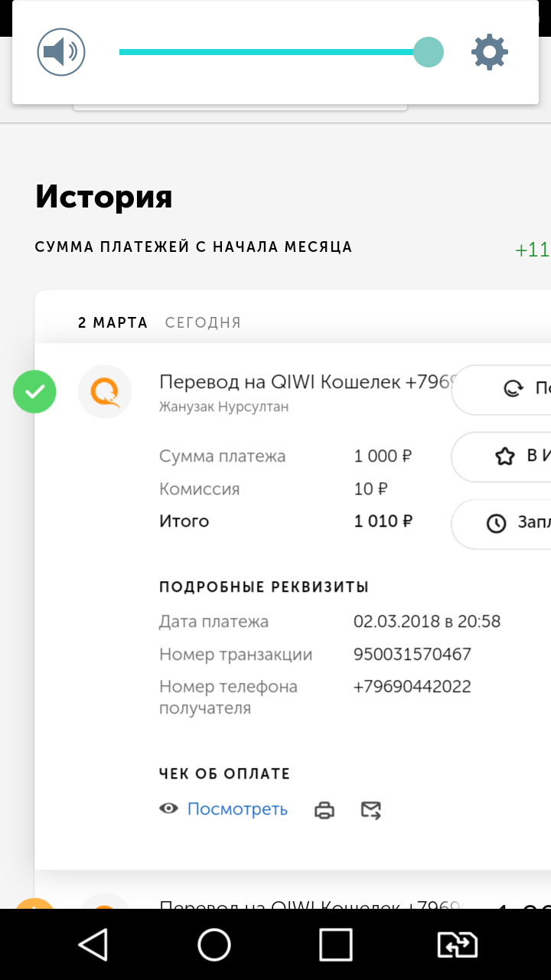Click the eye icon next to Посмотреть
Viewport: 551px width, 980px height.
(168, 808)
